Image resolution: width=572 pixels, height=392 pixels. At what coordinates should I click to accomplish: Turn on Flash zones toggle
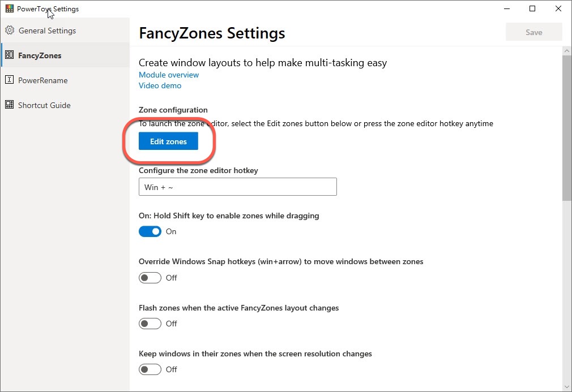coord(150,324)
